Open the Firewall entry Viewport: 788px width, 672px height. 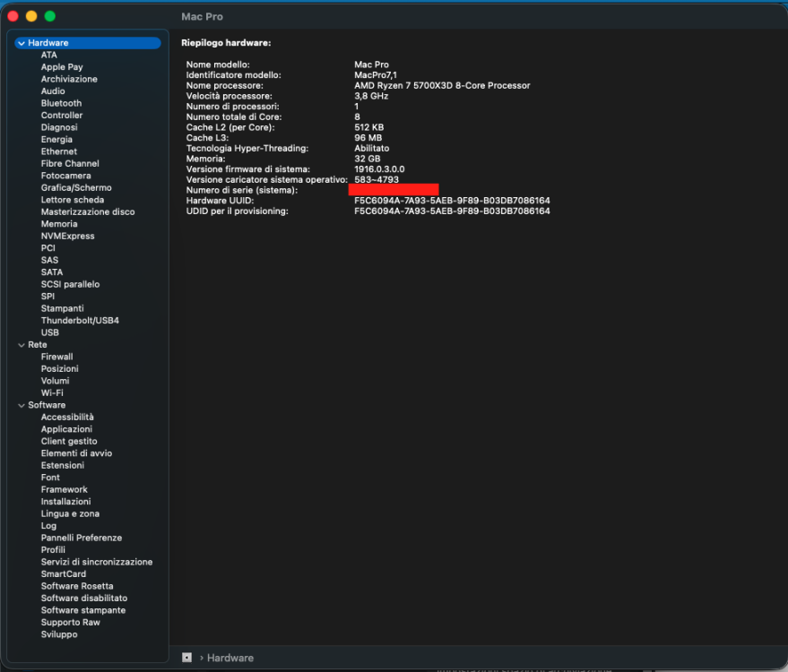click(56, 358)
